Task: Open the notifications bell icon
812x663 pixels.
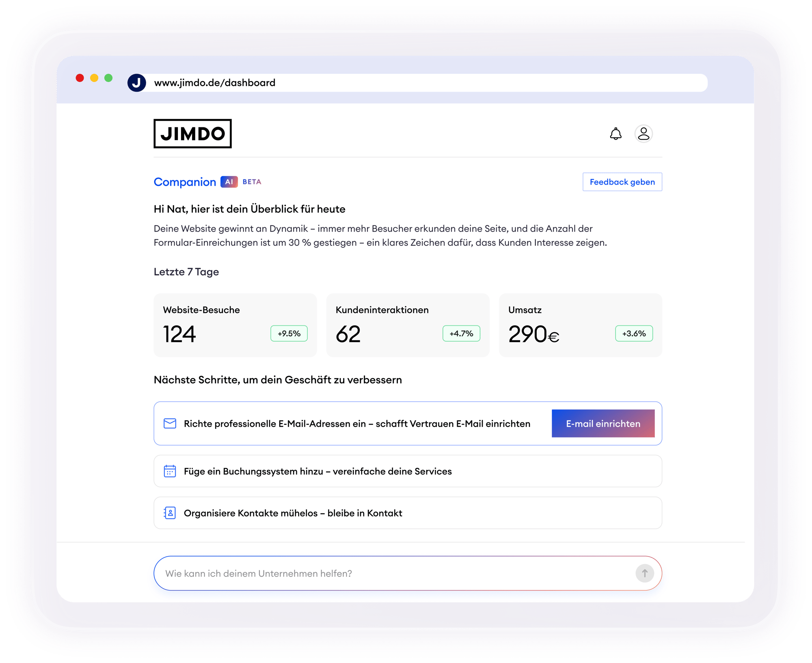Action: click(615, 133)
